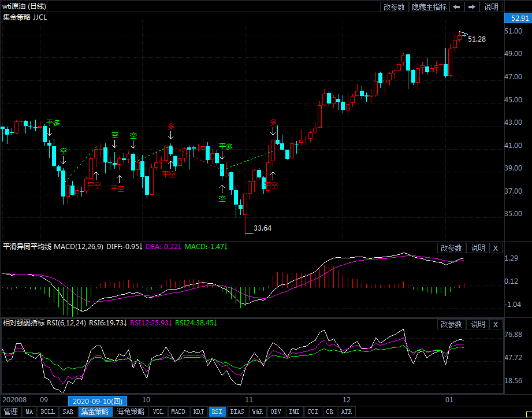The image size is (532, 419).
Task: Select the MACD tab in bottom bar
Action: tap(178, 412)
